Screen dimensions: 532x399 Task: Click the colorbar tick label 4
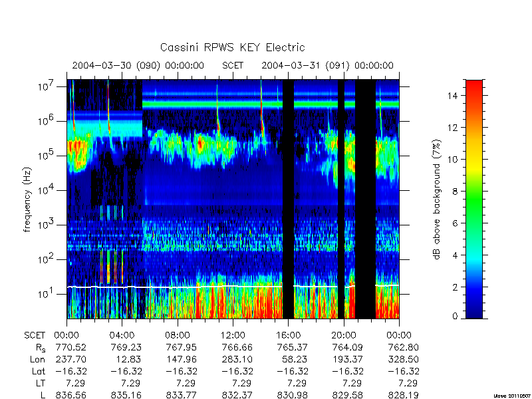455,255
